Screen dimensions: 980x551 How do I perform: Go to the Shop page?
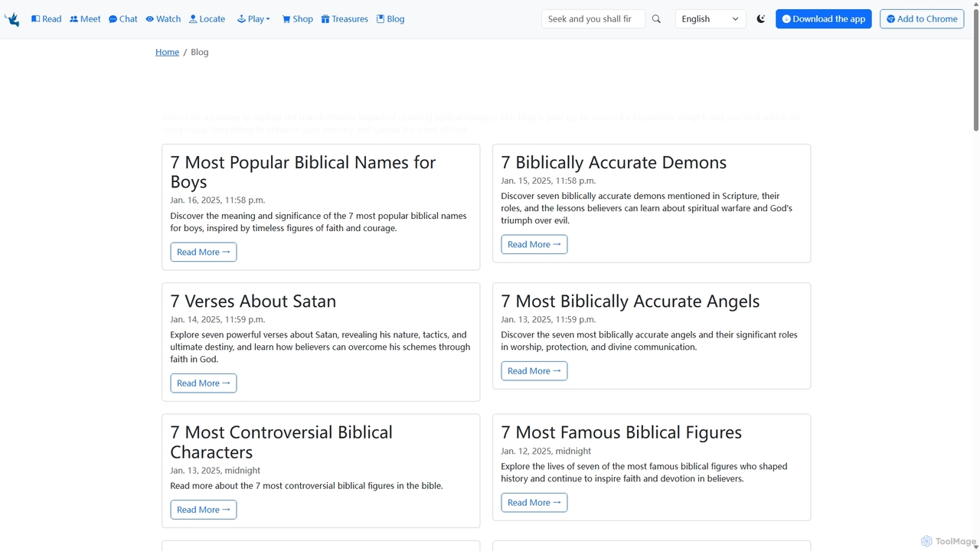(x=298, y=19)
